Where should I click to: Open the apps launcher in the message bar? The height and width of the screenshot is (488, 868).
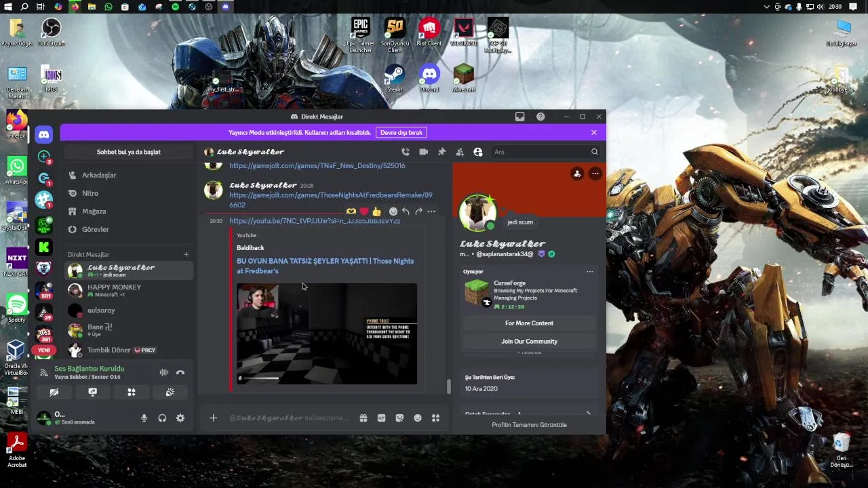pos(436,418)
